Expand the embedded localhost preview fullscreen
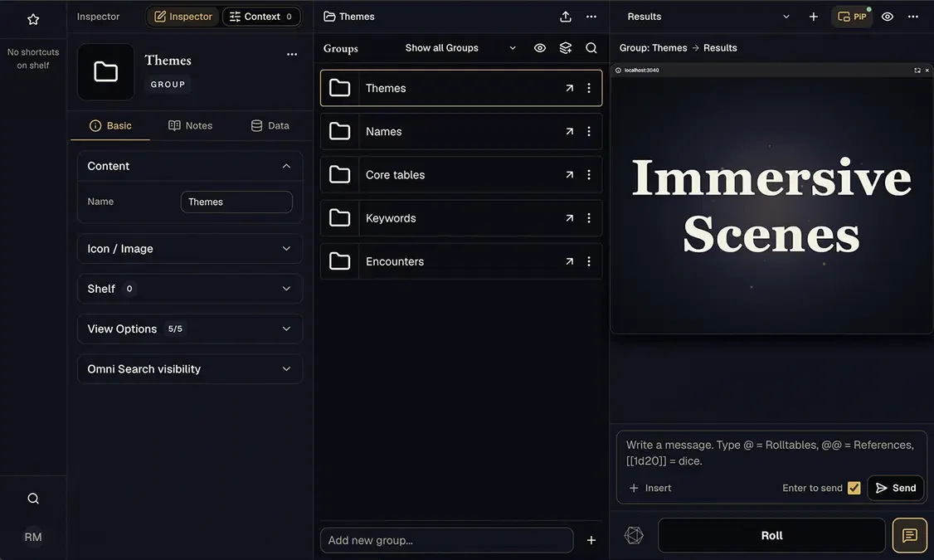Image resolution: width=934 pixels, height=560 pixels. point(917,71)
